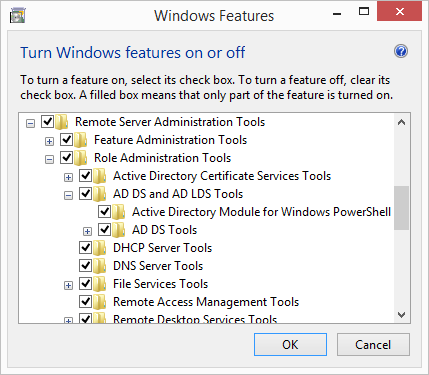Expand AD DS Tools node

[87, 232]
